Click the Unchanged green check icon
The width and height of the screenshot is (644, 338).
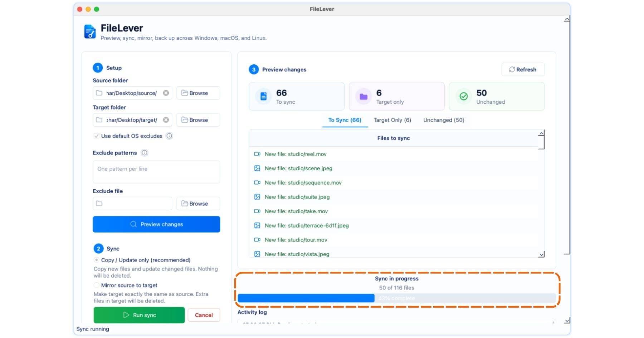pos(464,96)
